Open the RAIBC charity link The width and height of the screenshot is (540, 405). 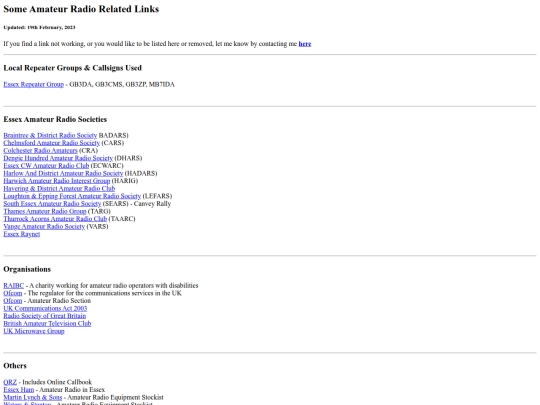(x=14, y=285)
